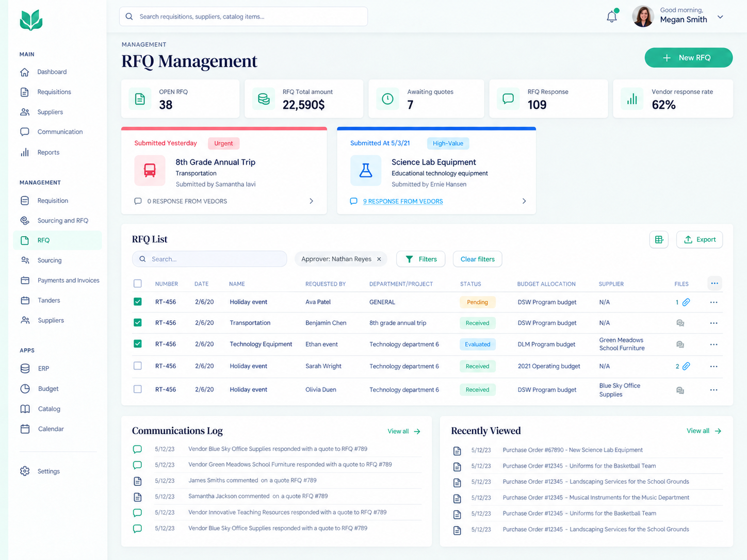
Task: Uncheck the Ava Patel row checkbox
Action: (138, 302)
